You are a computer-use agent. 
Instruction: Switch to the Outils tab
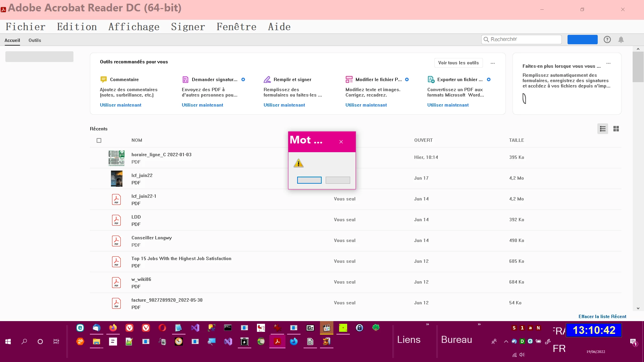tap(35, 40)
